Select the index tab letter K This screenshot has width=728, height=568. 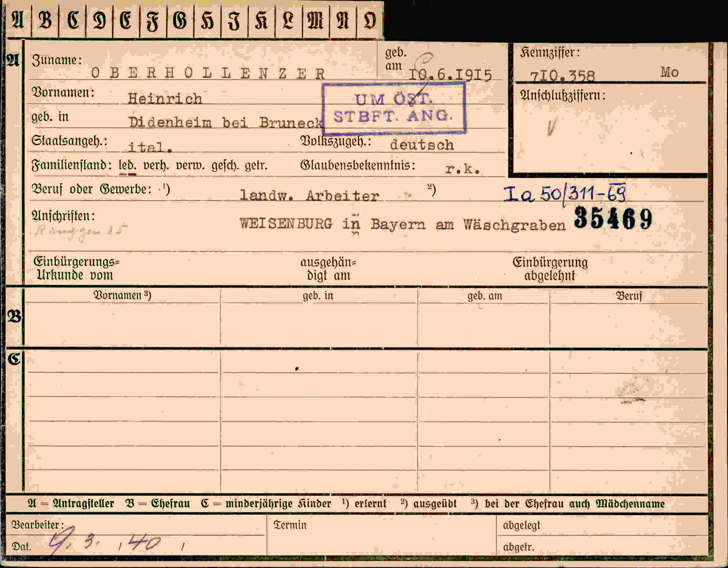[x=261, y=20]
